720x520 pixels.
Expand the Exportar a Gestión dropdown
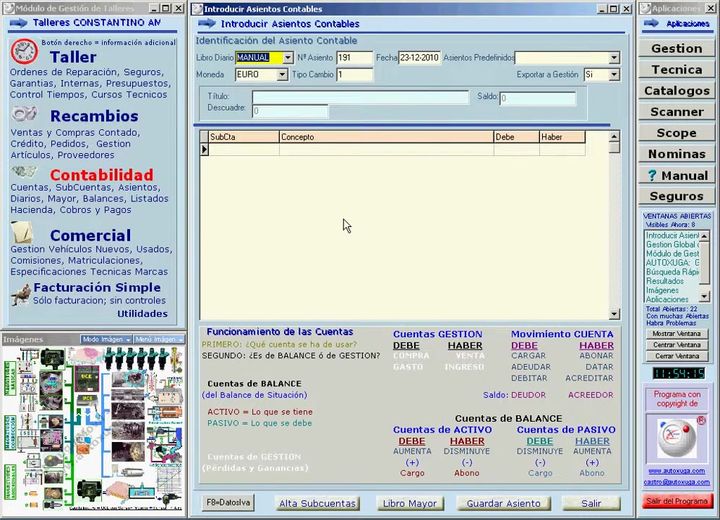(x=614, y=74)
